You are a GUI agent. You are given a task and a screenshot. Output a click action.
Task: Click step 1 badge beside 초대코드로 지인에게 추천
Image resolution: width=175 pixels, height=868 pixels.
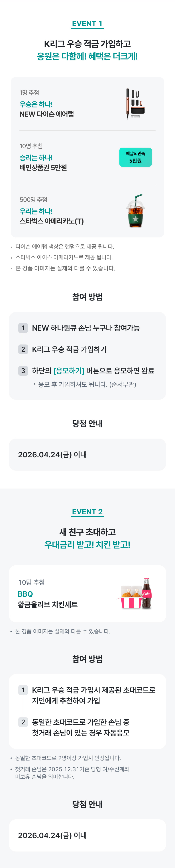23,690
